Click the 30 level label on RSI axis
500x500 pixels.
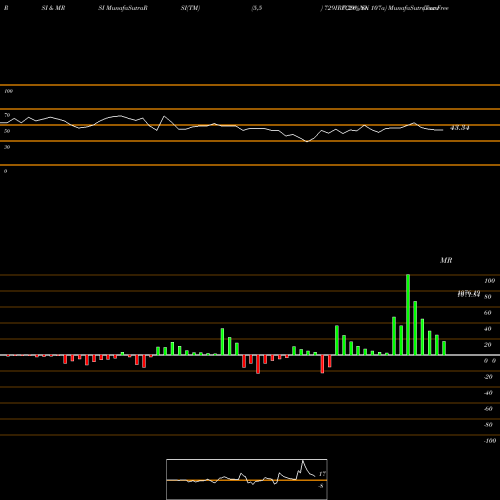[x=7, y=147]
